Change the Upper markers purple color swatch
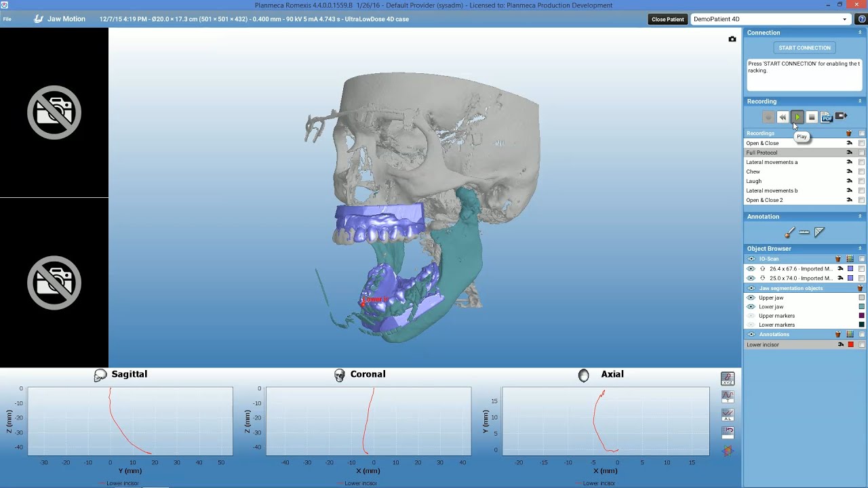 click(862, 316)
